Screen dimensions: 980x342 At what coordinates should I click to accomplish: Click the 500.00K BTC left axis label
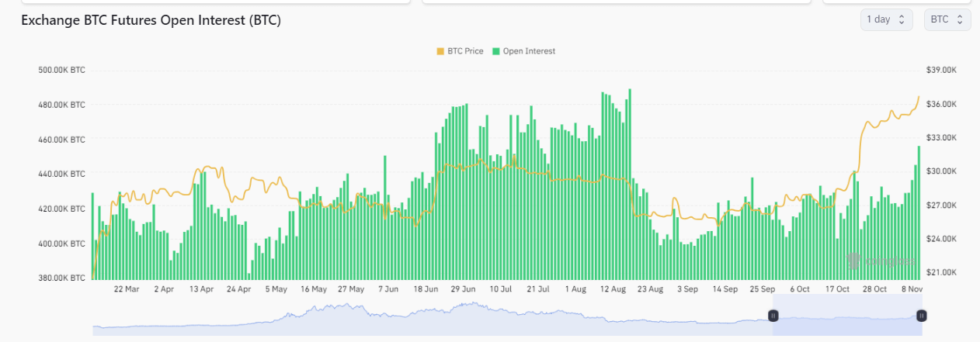point(61,70)
